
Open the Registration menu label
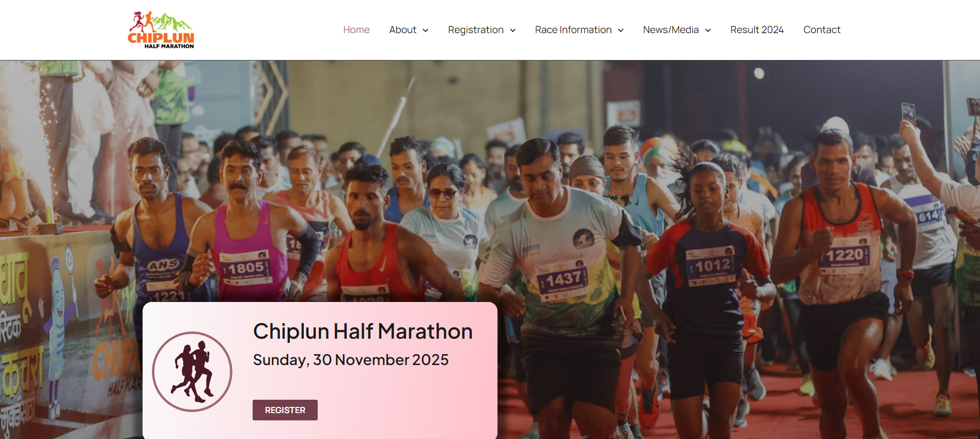point(476,30)
